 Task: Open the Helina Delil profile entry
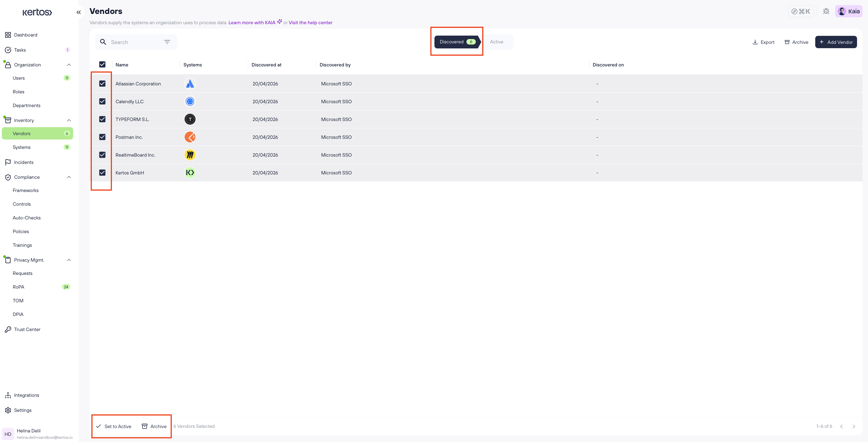(37, 434)
